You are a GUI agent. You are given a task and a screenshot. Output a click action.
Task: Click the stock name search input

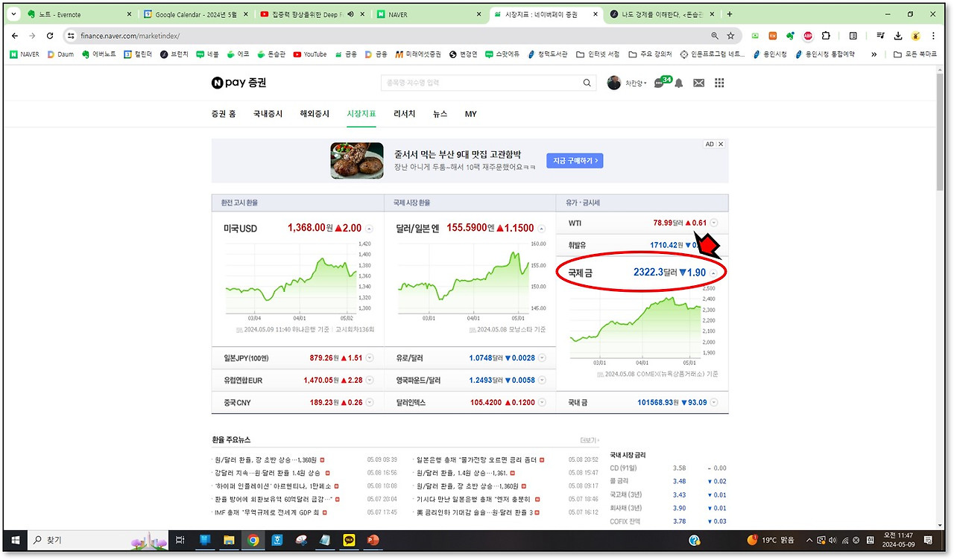pos(481,83)
